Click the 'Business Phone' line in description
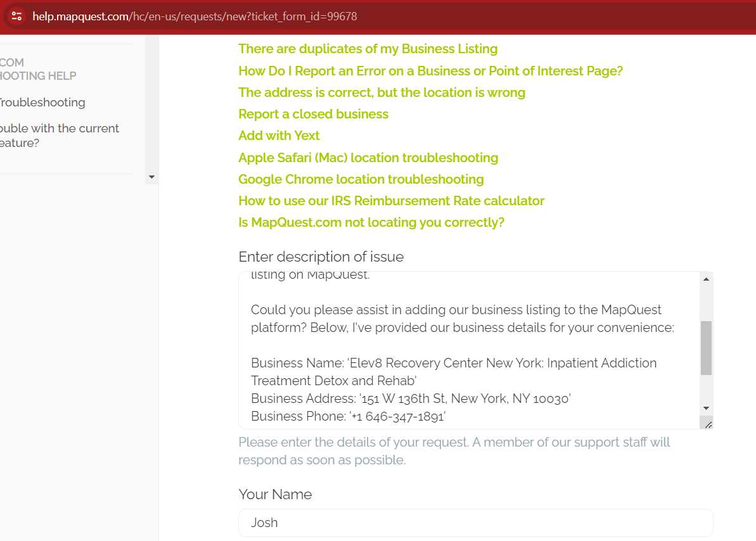 pos(348,416)
